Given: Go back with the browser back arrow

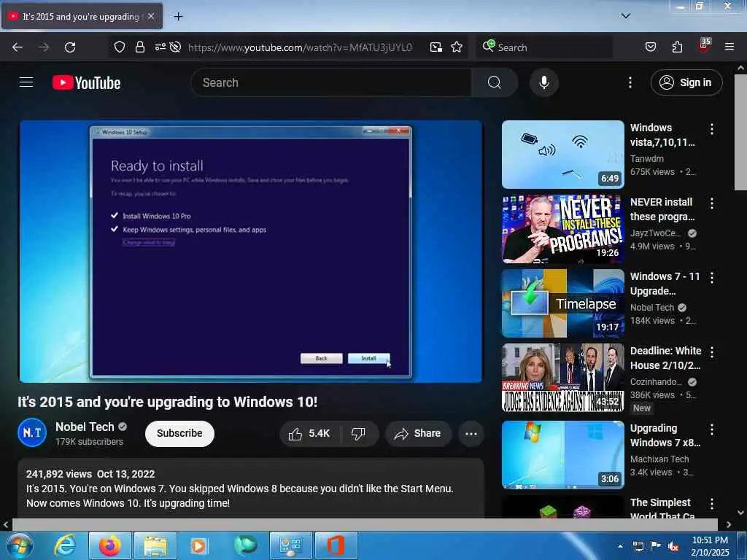Looking at the screenshot, I should coord(18,47).
